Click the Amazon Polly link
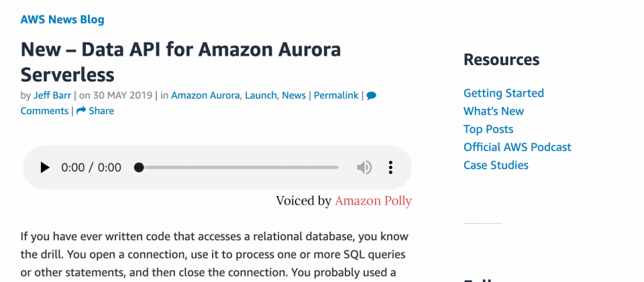644x282 pixels. 373,201
